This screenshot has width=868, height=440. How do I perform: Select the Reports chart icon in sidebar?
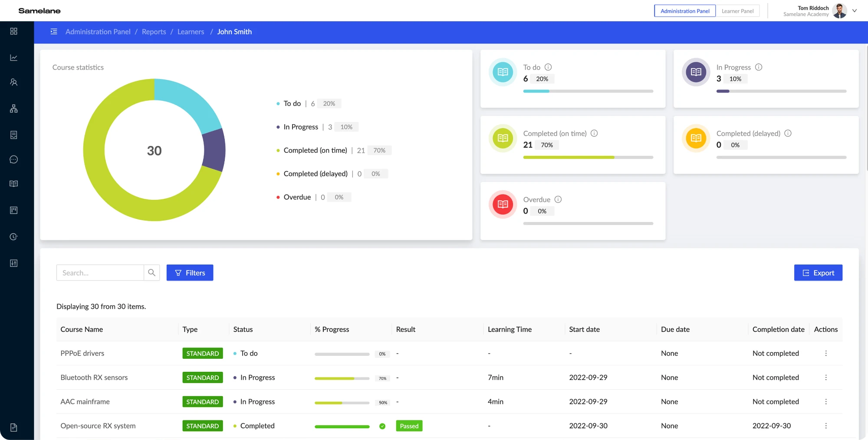pos(13,57)
